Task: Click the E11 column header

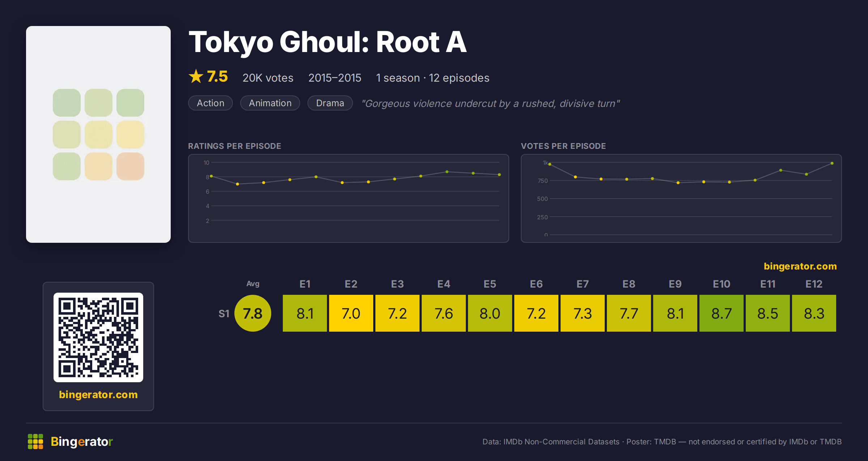Action: point(768,284)
